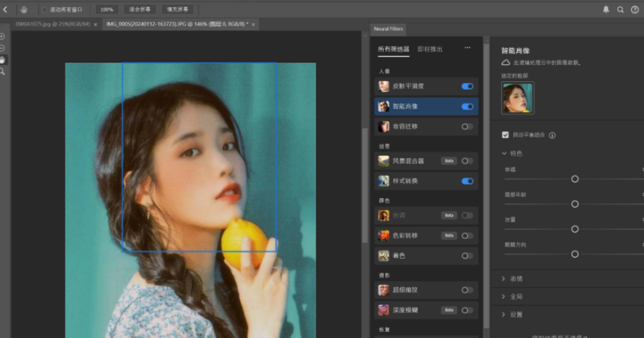
Task: Click info icon next to 自动平衡组合
Action: pos(552,135)
